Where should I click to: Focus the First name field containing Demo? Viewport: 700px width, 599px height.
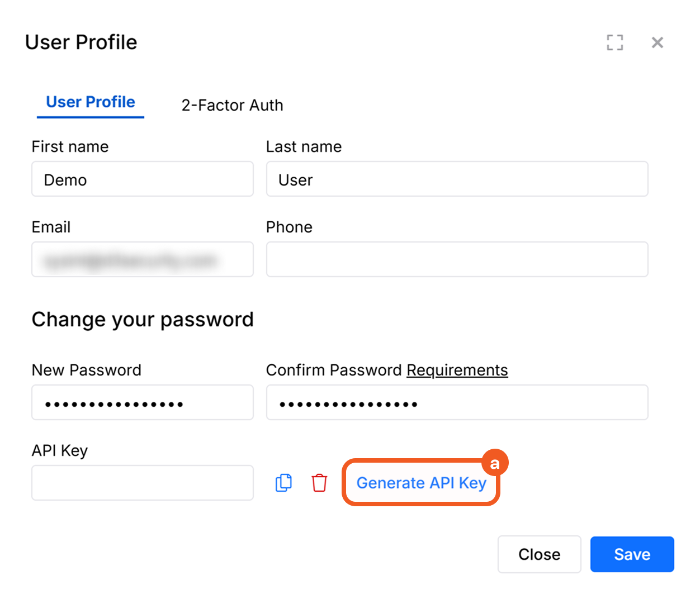click(143, 179)
